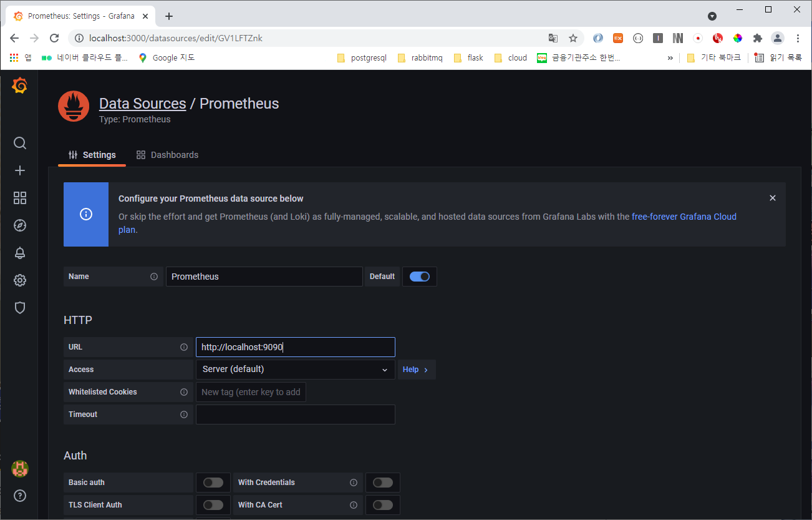Open the Google 지도 bookmark
The width and height of the screenshot is (812, 520).
tap(167, 58)
